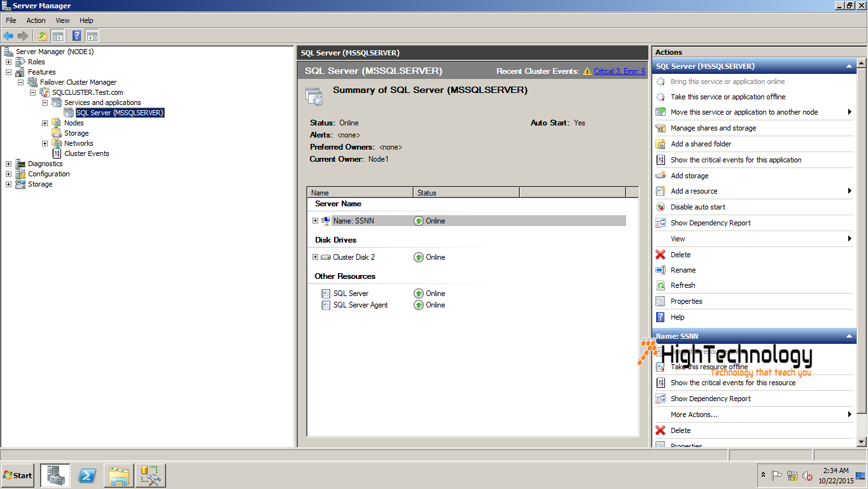868x489 pixels.
Task: Expand the Storage root tree node
Action: (8, 184)
